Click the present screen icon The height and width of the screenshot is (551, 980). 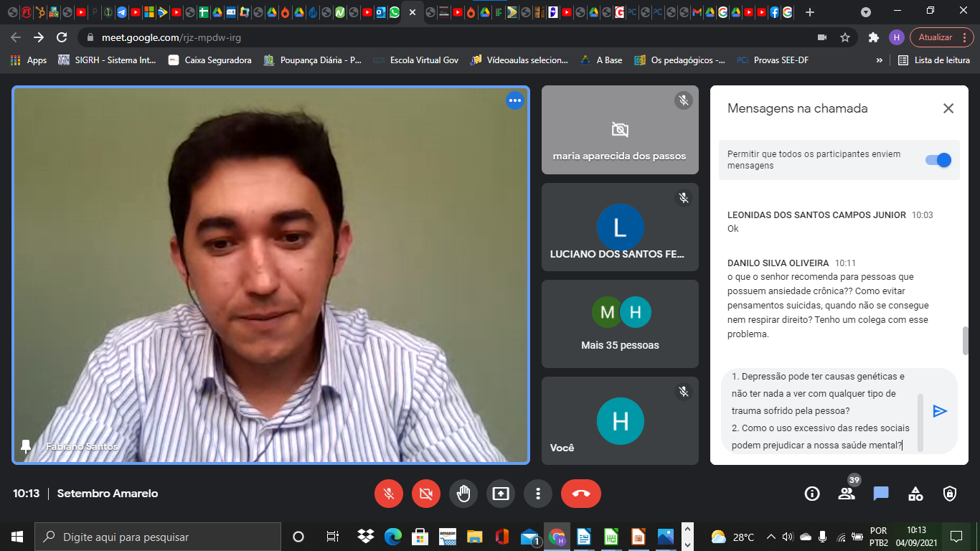[x=501, y=494]
